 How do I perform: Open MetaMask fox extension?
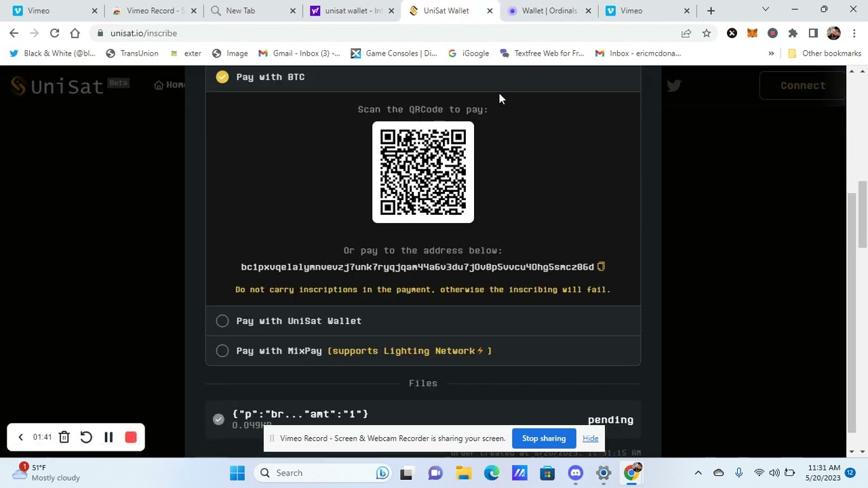point(752,33)
